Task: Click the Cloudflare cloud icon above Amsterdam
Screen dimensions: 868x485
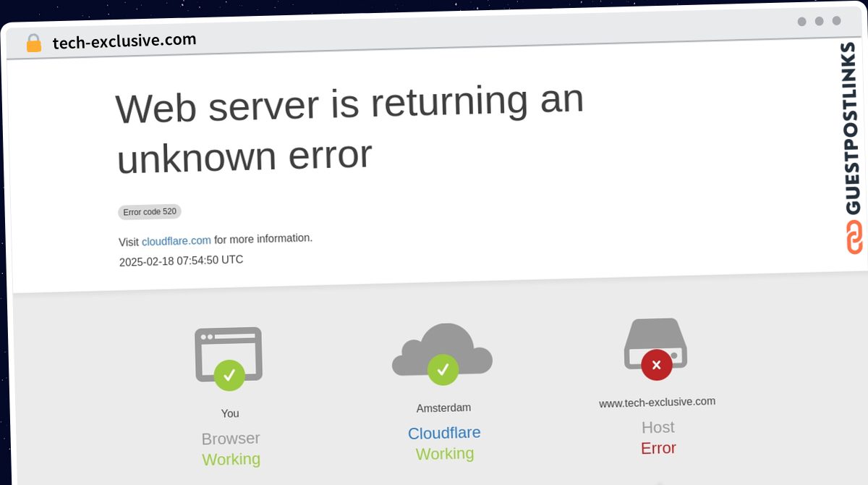Action: pos(442,354)
